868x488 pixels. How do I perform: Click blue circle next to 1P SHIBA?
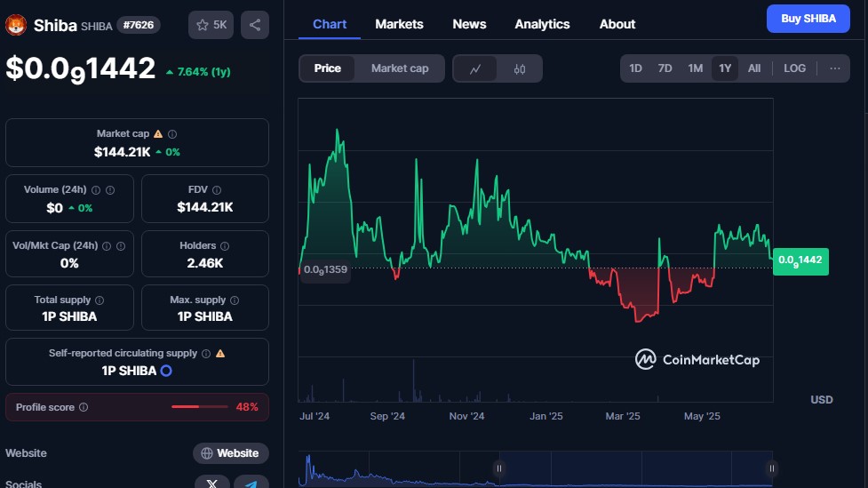[166, 371]
